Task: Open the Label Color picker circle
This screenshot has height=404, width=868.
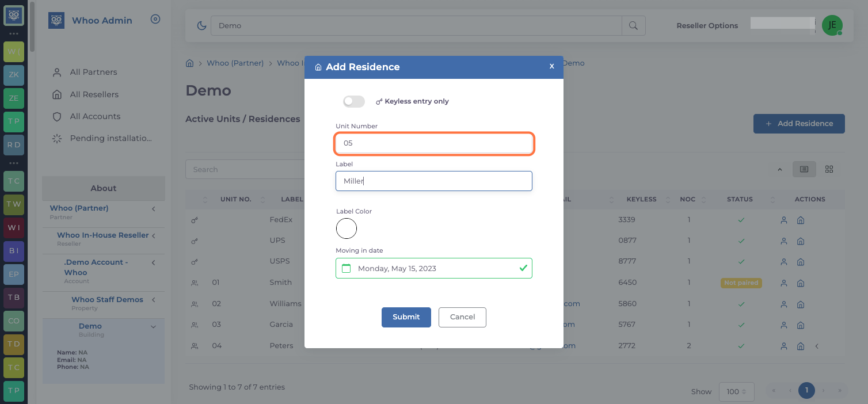Action: coord(347,228)
